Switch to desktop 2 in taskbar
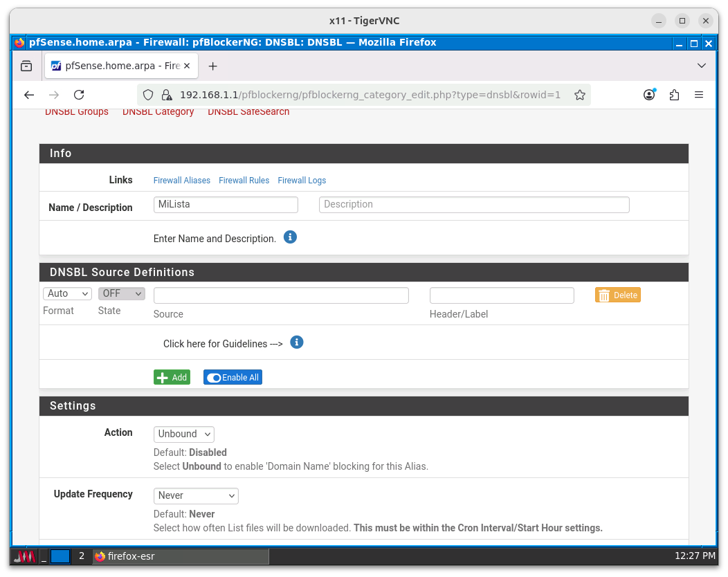This screenshot has width=728, height=577. pos(82,556)
